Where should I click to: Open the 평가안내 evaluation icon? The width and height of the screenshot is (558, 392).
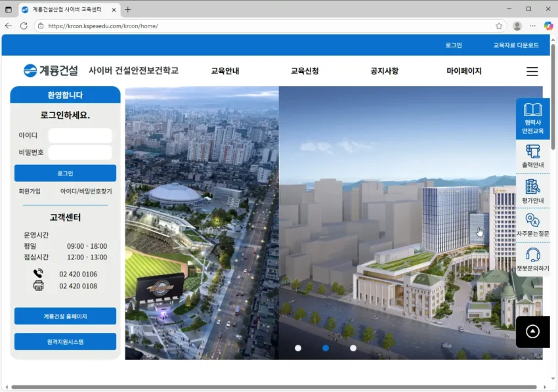[x=532, y=186]
